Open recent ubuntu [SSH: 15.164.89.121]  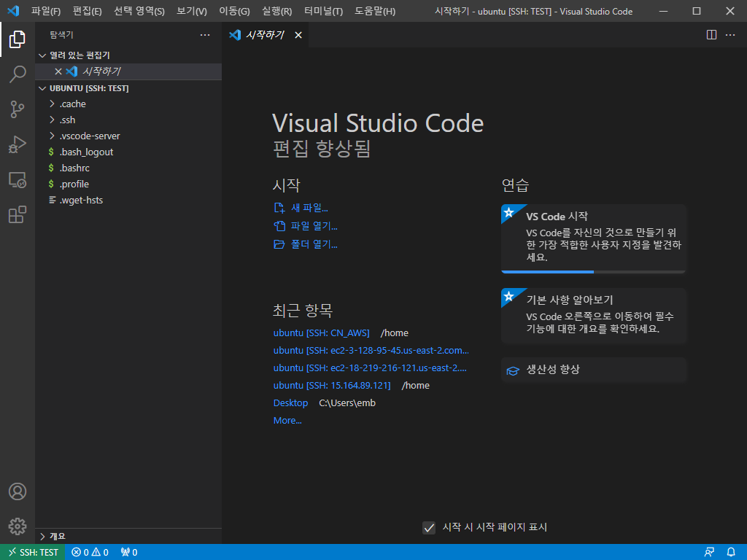point(332,385)
